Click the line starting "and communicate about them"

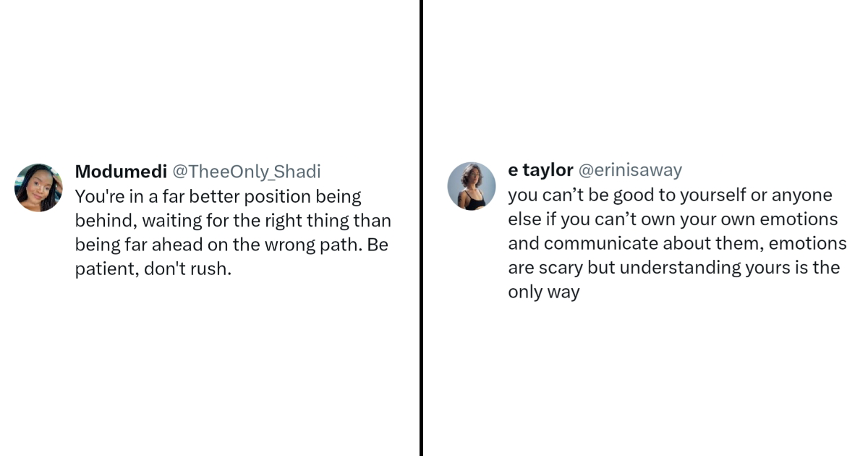point(677,244)
